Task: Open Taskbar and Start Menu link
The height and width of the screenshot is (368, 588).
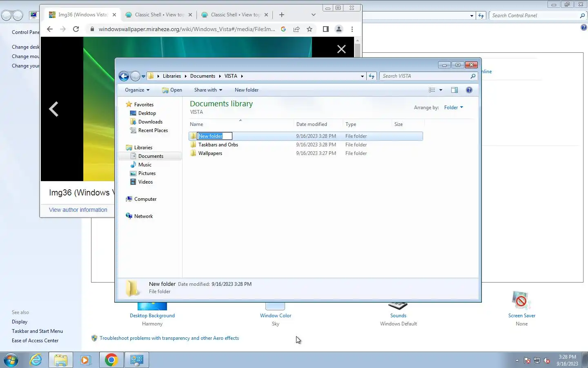Action: [x=37, y=331]
